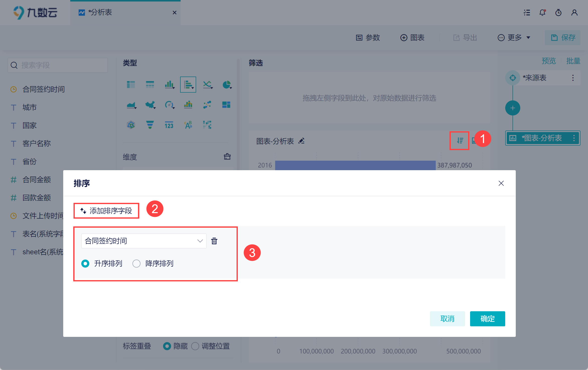Delete the 合同签约时间 sort field
The image size is (588, 370).
point(214,241)
